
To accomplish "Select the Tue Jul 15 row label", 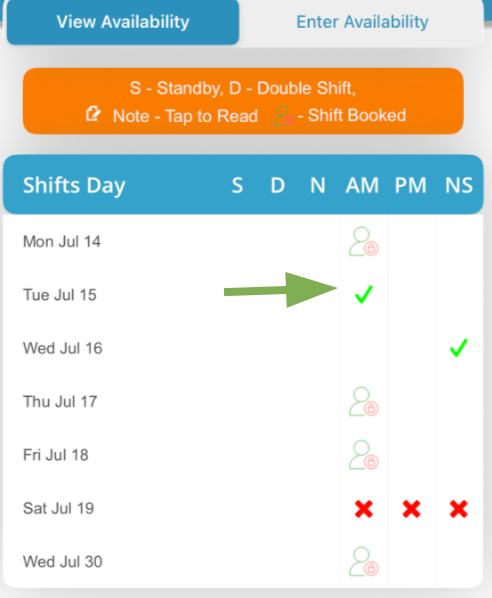I will [x=60, y=295].
